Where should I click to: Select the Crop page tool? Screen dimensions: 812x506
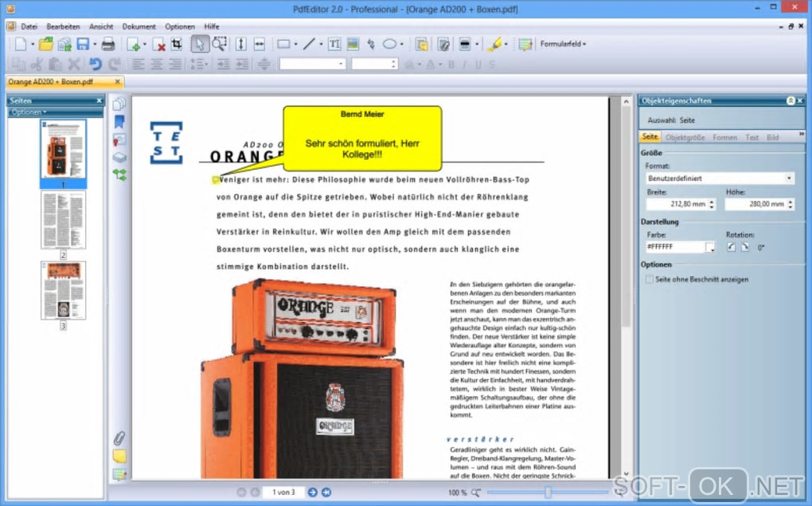[177, 44]
